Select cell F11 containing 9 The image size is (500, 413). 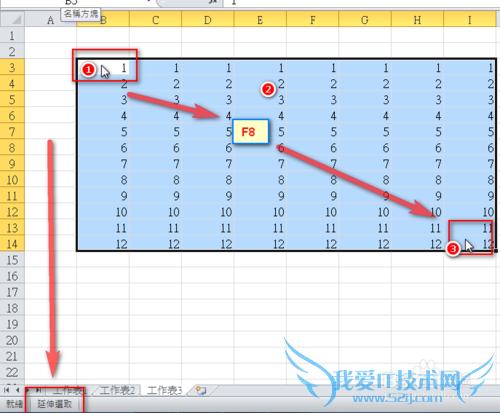tap(313, 196)
